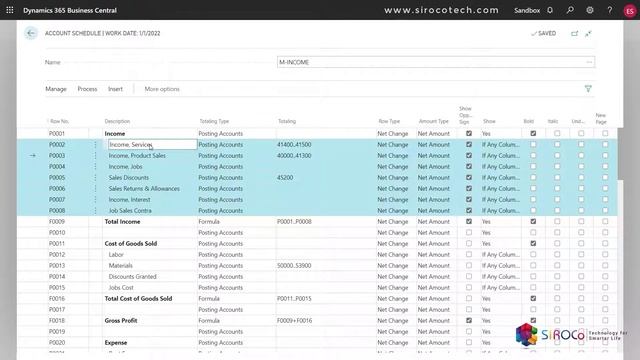Click the Income, Services description field
The width and height of the screenshot is (640, 360).
[152, 144]
